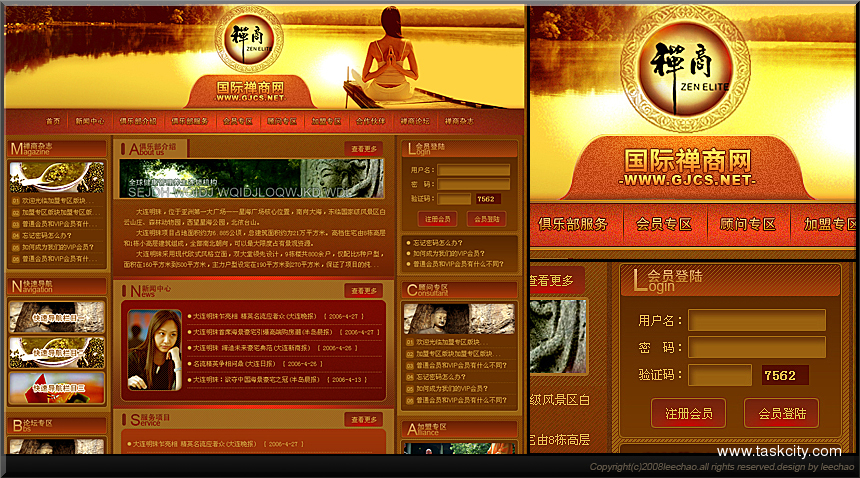Click the 7562 captcha image in the enlarged login panel
860x478 pixels.
pyautogui.click(x=780, y=376)
